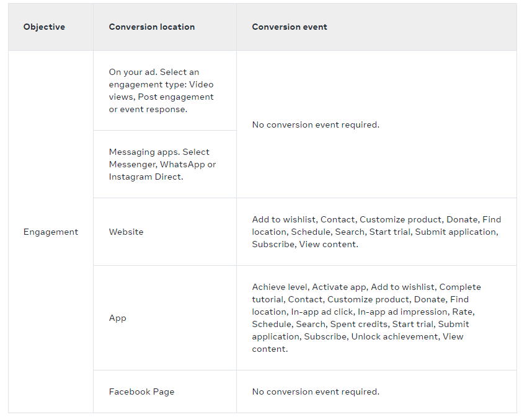The image size is (527, 420).
Task: Click the Conversion event column header
Action: pyautogui.click(x=290, y=27)
